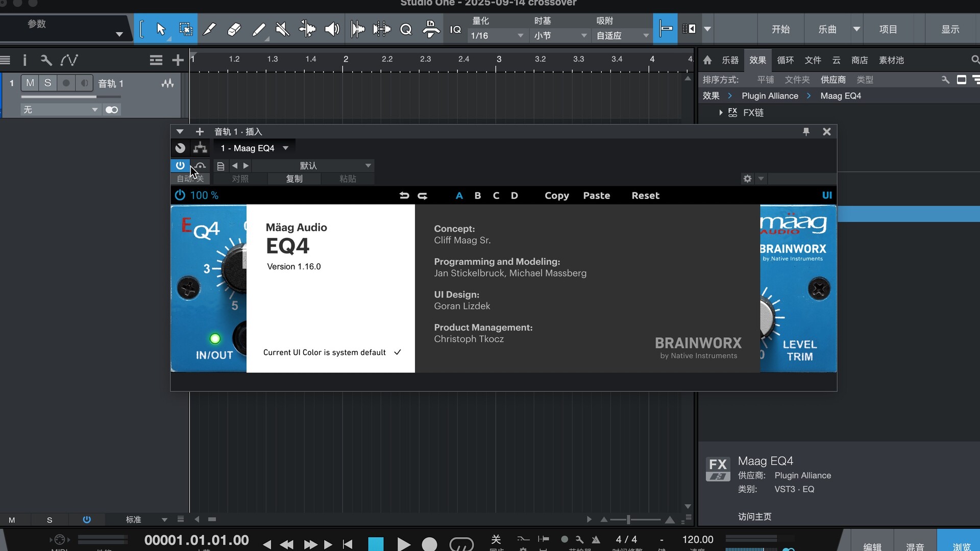
Task: Open plugin window gear settings
Action: 747,179
